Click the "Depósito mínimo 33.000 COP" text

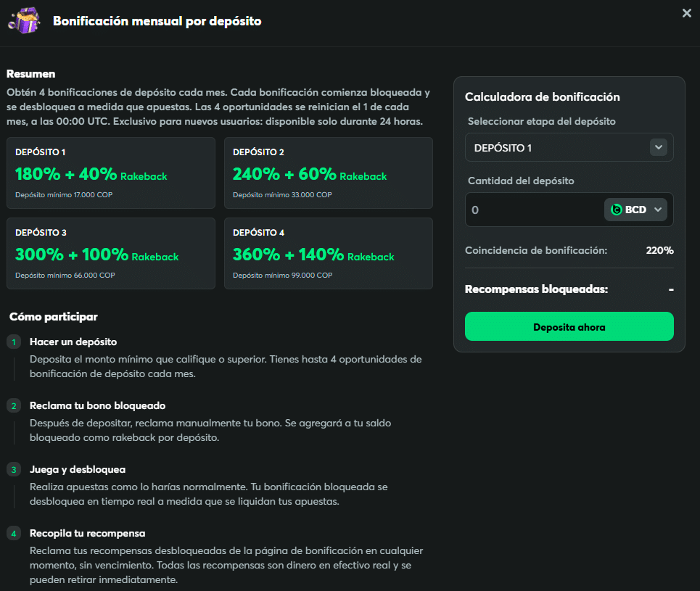tap(282, 194)
